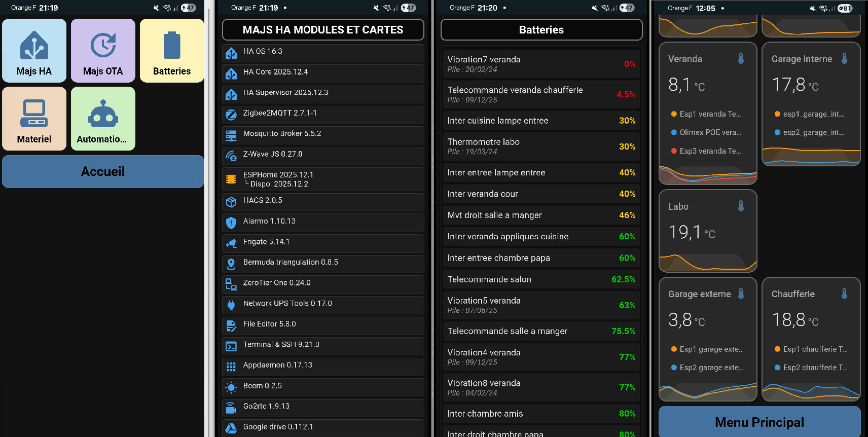The image size is (868, 437).
Task: Hide the Esp2 chaufferie graph series
Action: pos(811,368)
